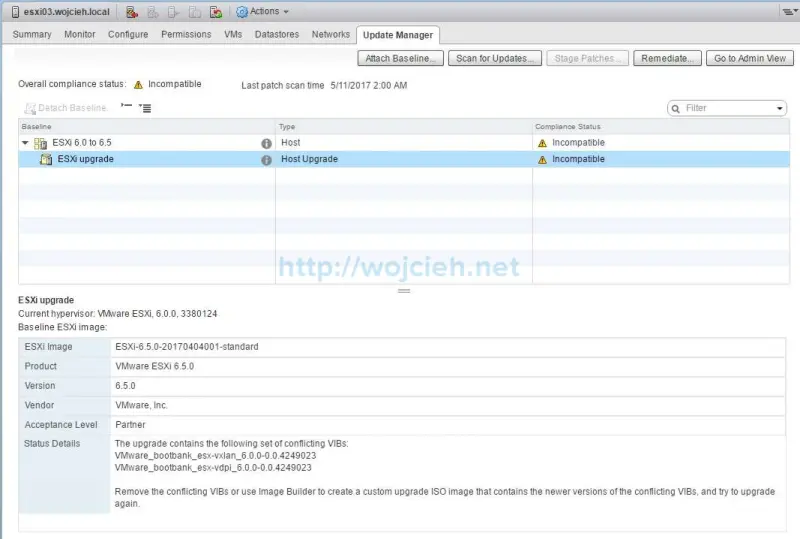Select the Update Manager tab

(397, 35)
